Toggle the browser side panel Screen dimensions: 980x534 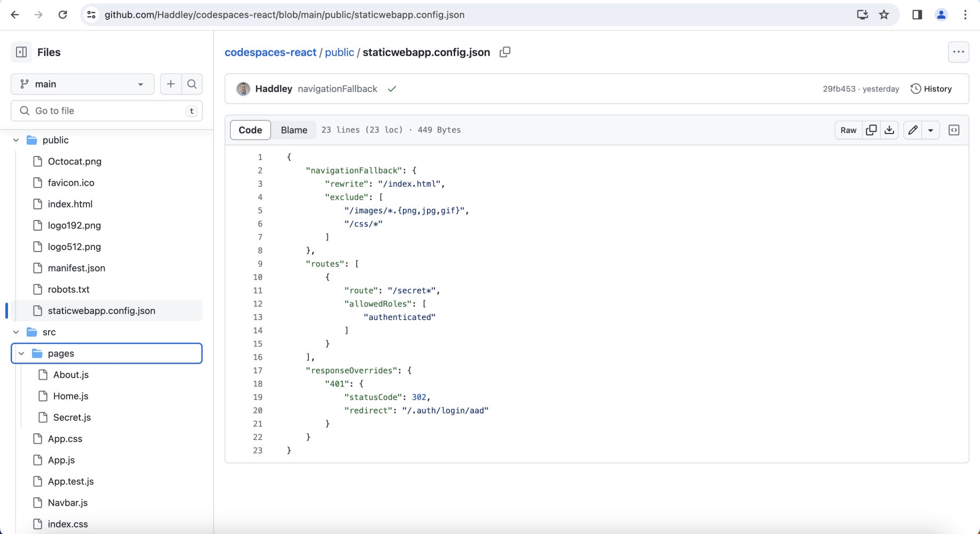[x=917, y=15]
